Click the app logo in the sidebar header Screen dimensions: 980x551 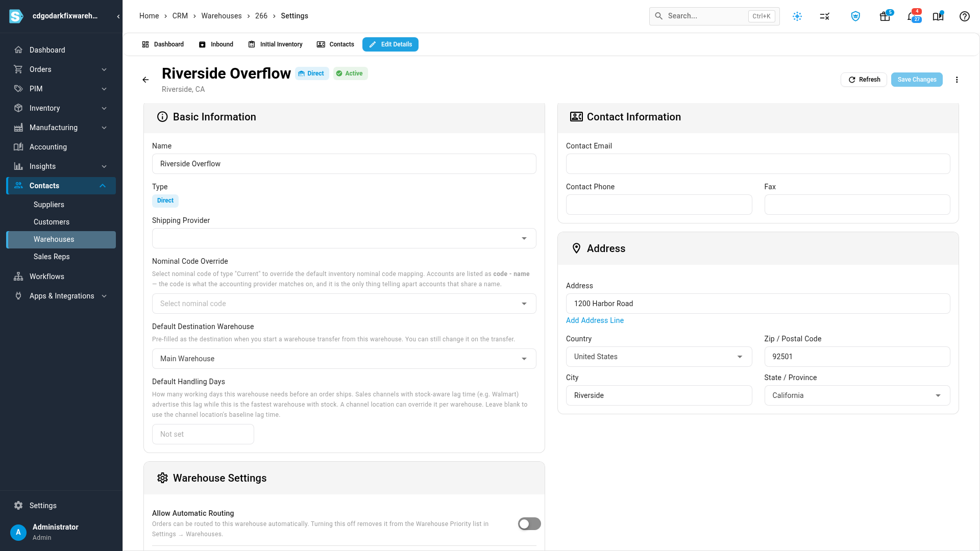[x=16, y=16]
